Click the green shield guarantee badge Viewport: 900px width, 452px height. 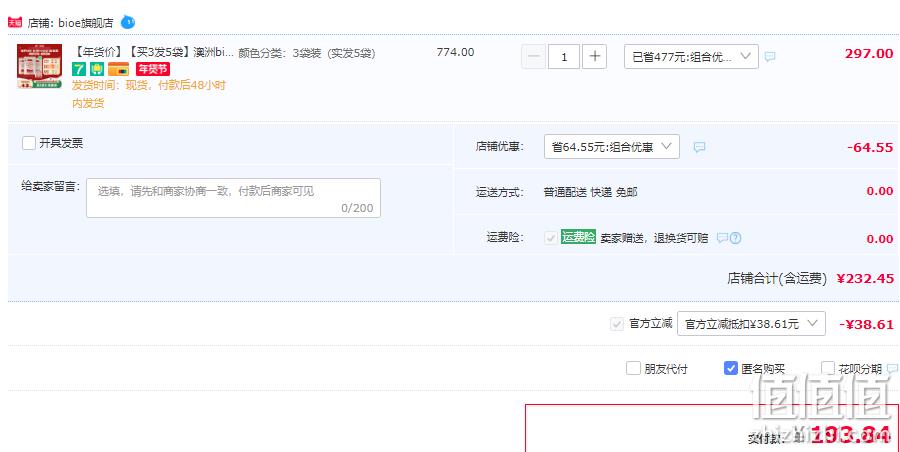[97, 69]
